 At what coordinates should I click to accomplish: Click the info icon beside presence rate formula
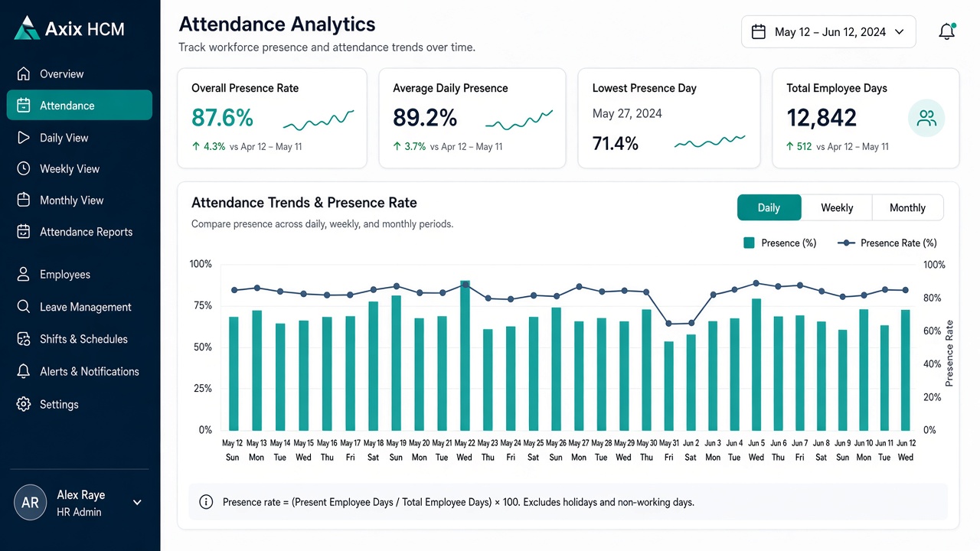pyautogui.click(x=206, y=502)
